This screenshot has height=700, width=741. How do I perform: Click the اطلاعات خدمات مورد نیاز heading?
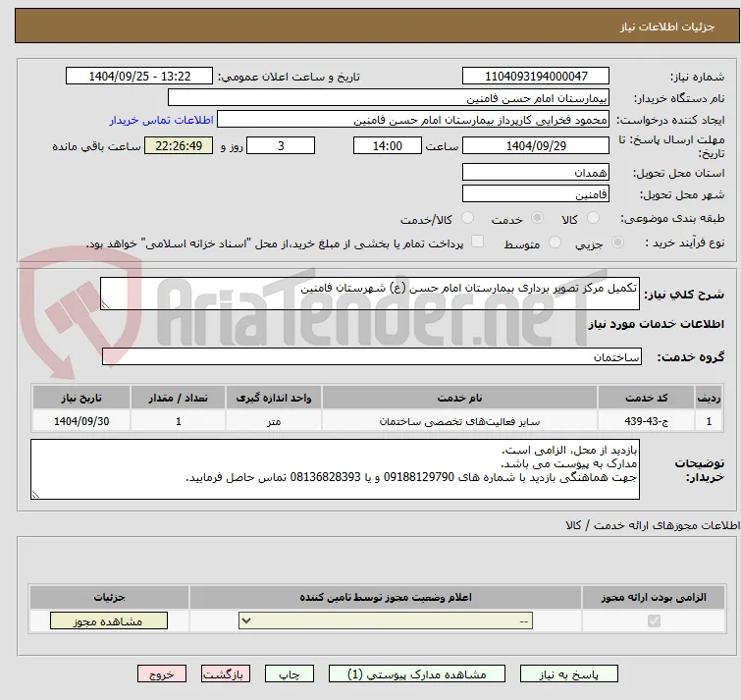tap(656, 324)
